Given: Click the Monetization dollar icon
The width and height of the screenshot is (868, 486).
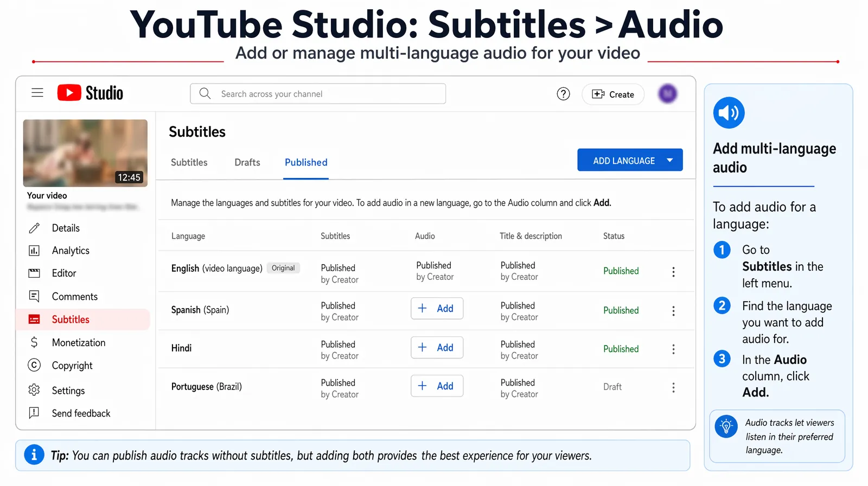Looking at the screenshot, I should point(34,342).
